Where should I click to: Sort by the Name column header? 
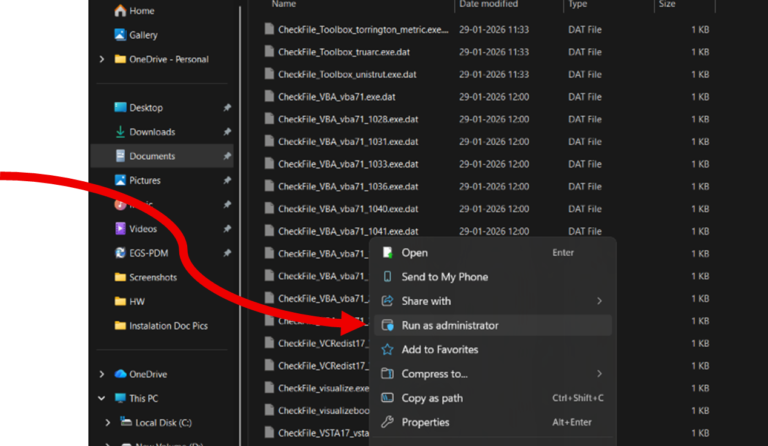tap(284, 5)
